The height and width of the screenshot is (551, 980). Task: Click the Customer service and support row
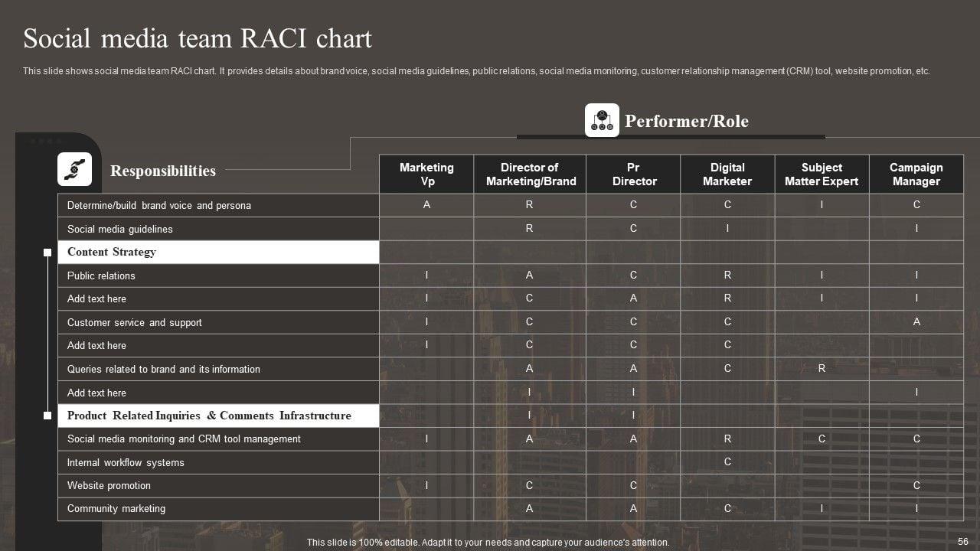135,322
